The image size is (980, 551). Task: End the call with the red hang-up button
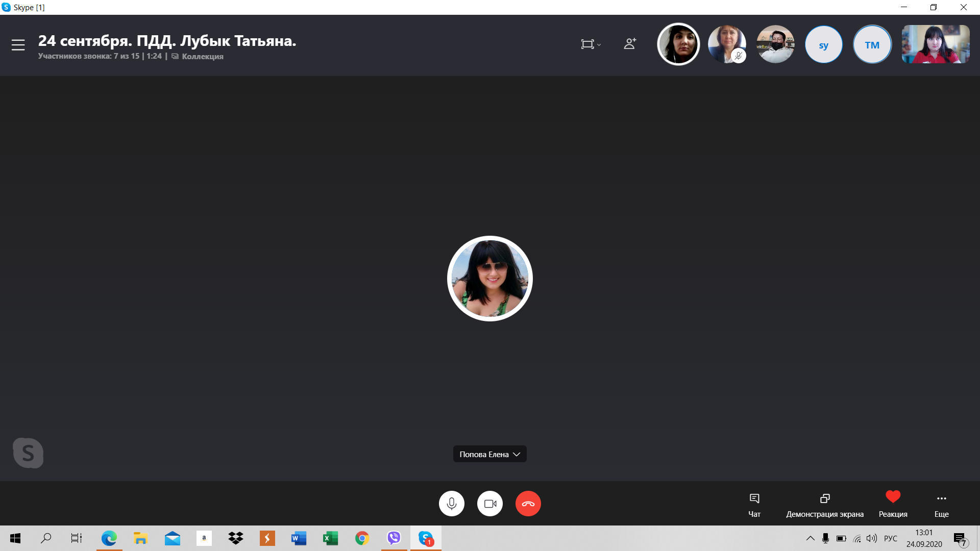pyautogui.click(x=528, y=504)
